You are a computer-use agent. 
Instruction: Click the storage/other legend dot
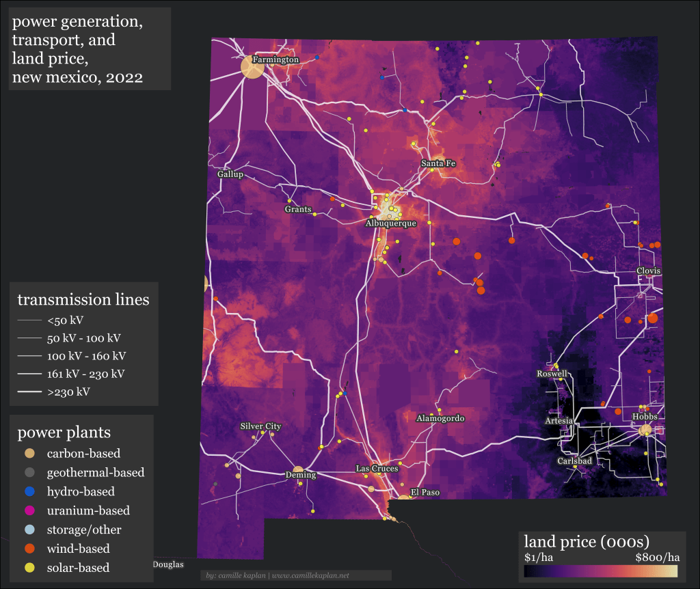pyautogui.click(x=29, y=530)
